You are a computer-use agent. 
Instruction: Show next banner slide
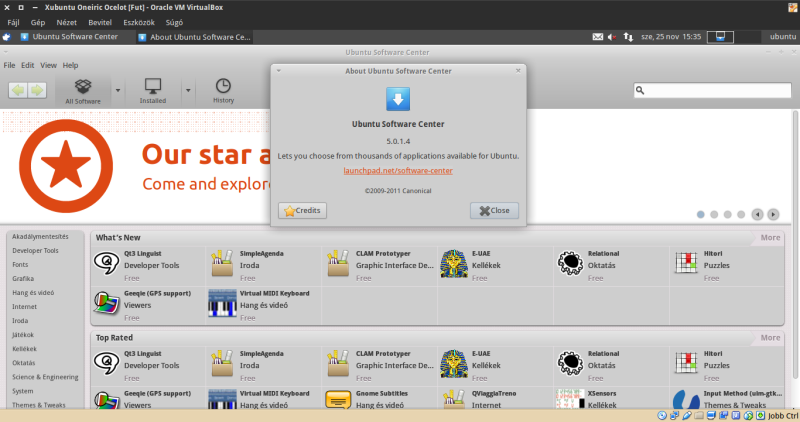click(773, 215)
